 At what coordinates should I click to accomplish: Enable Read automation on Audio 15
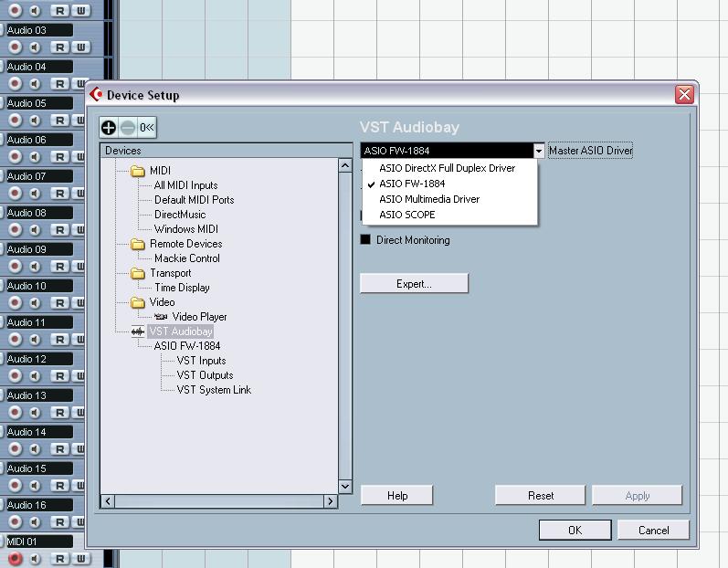pyautogui.click(x=59, y=486)
